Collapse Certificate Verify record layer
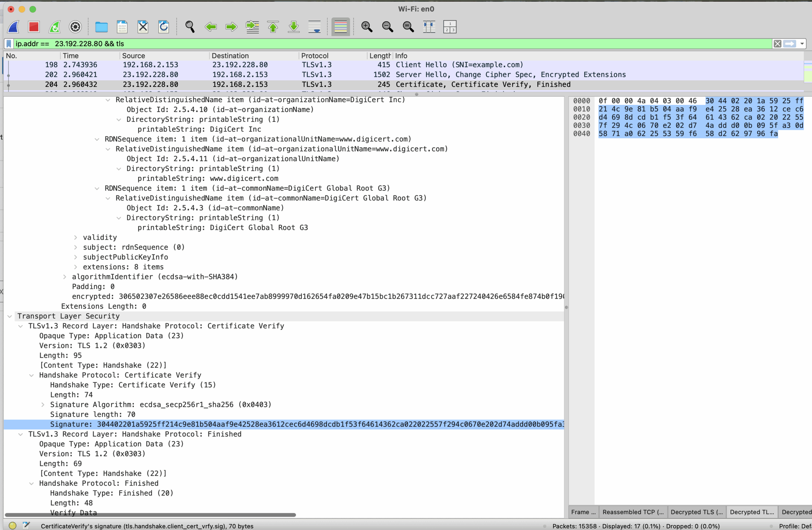 21,326
